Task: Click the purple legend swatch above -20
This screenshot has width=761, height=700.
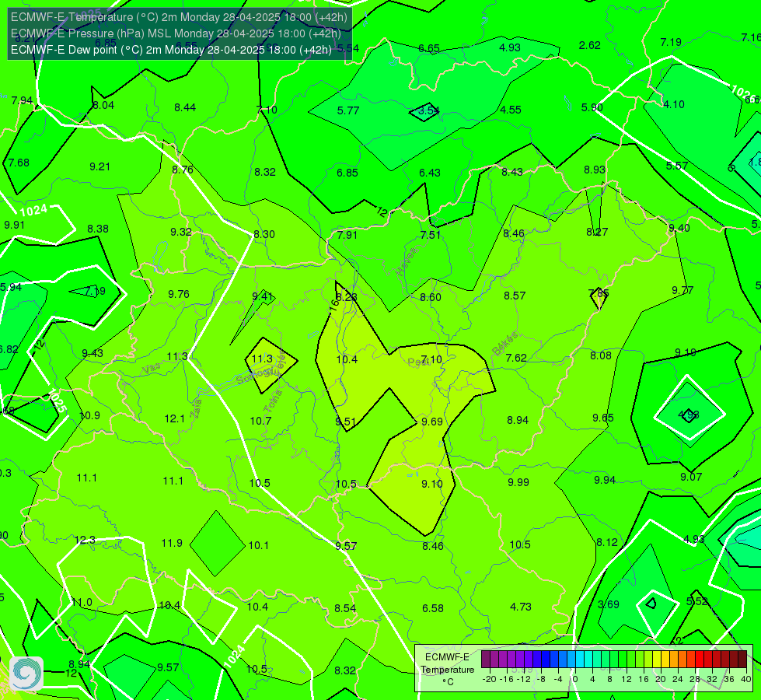Action: point(486,660)
